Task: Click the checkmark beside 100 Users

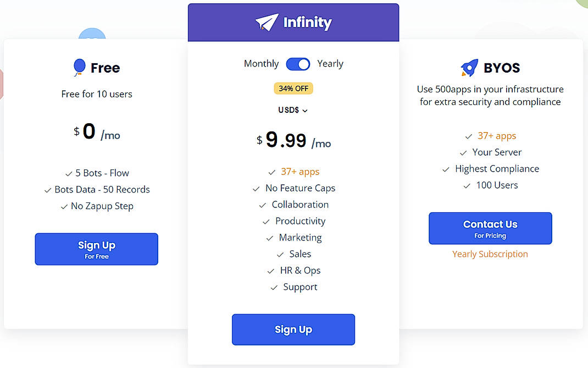Action: click(x=467, y=185)
